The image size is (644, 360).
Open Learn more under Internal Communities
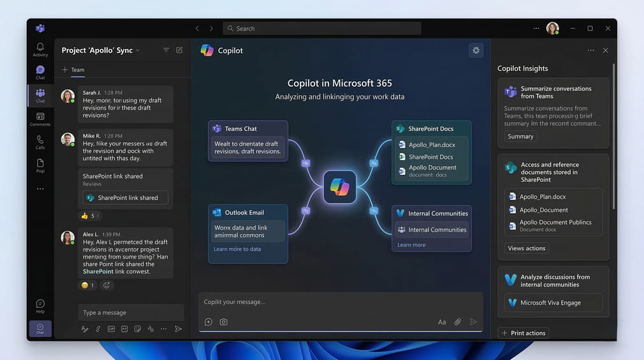pyautogui.click(x=411, y=245)
